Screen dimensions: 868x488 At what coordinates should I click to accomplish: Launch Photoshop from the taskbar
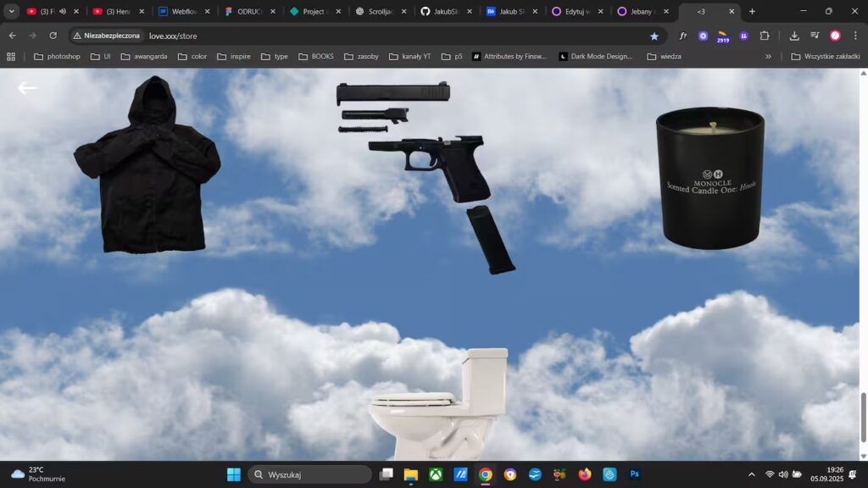pyautogui.click(x=634, y=474)
